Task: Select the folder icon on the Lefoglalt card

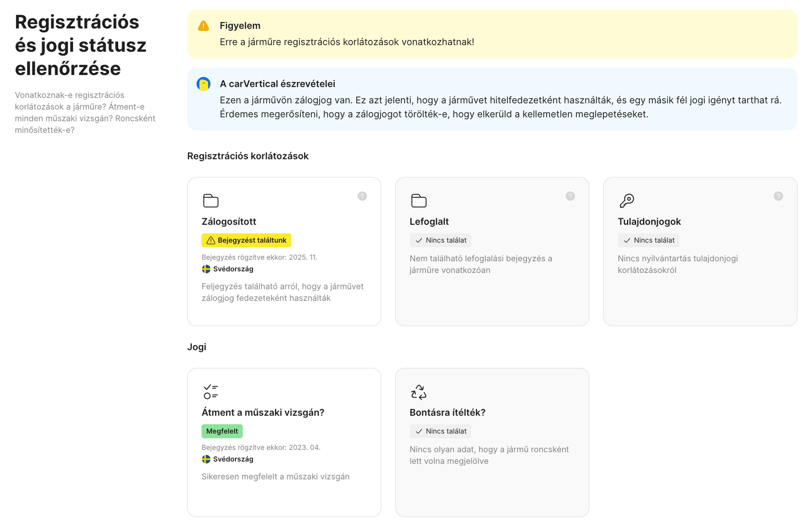Action: click(x=419, y=201)
